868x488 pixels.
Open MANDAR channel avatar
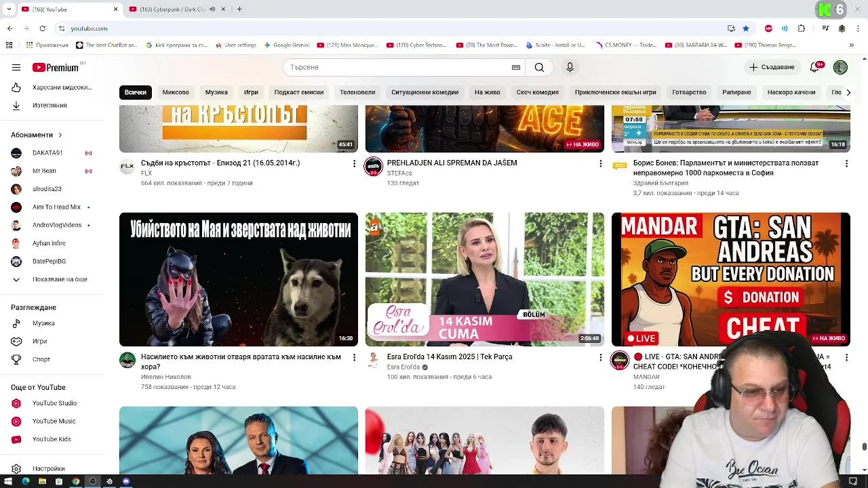coord(620,360)
